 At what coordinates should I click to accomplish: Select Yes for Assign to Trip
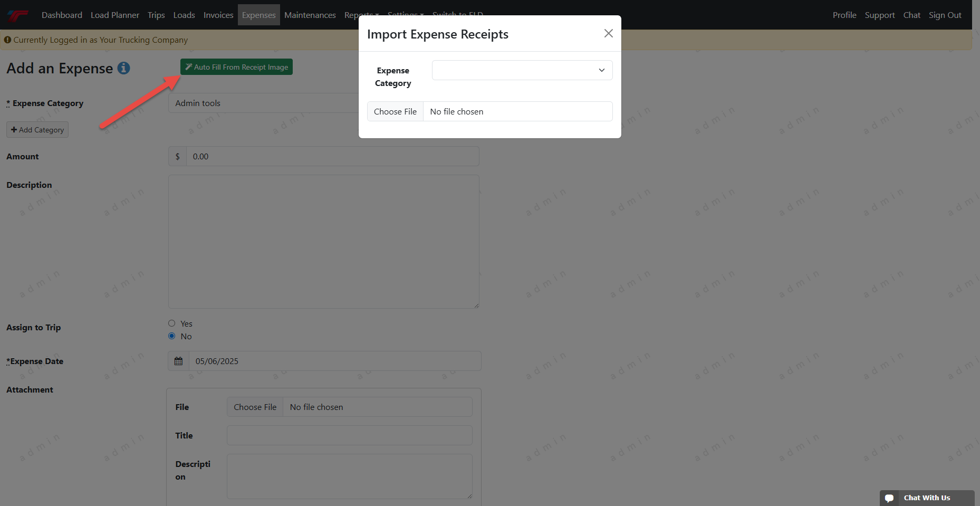tap(172, 323)
